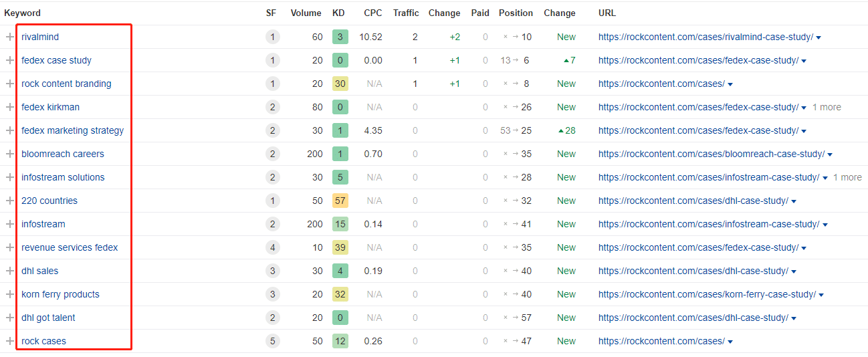Click the plus icon beside rivalmind keyword

pyautogui.click(x=9, y=37)
